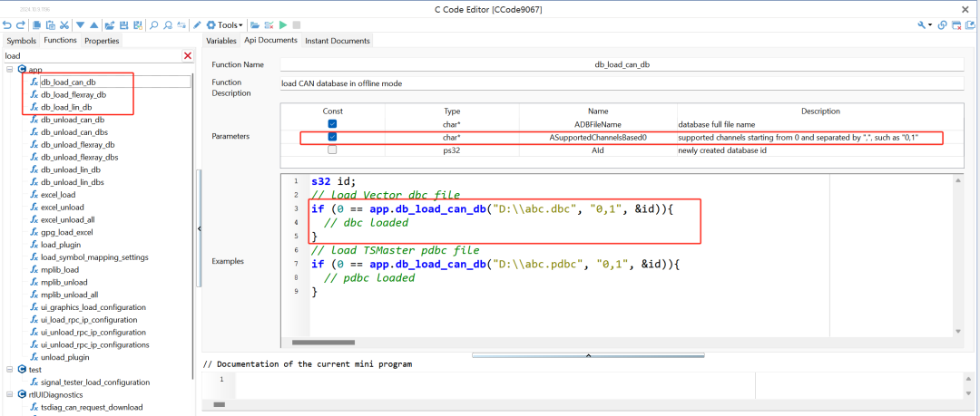
Task: Click the checklist with red X icon
Action: click(x=269, y=25)
